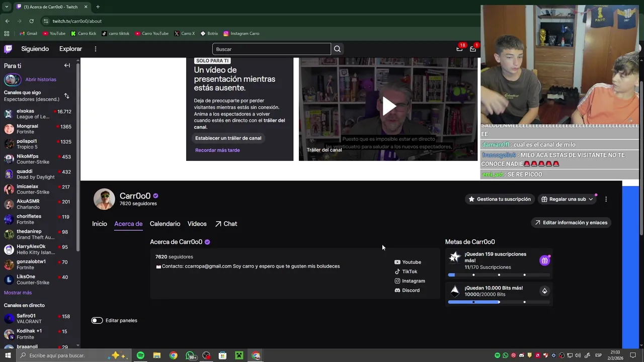Open the carro tiktok bookmark

click(116, 34)
